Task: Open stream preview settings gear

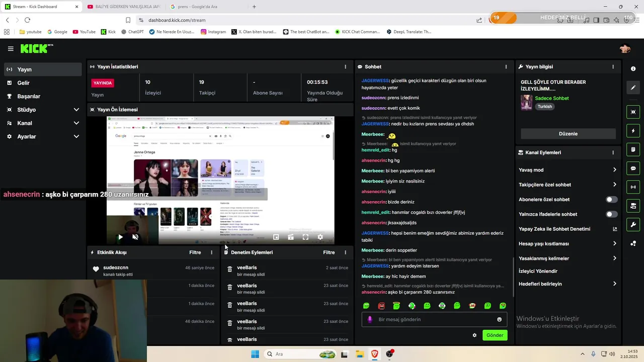Action: tap(320, 237)
